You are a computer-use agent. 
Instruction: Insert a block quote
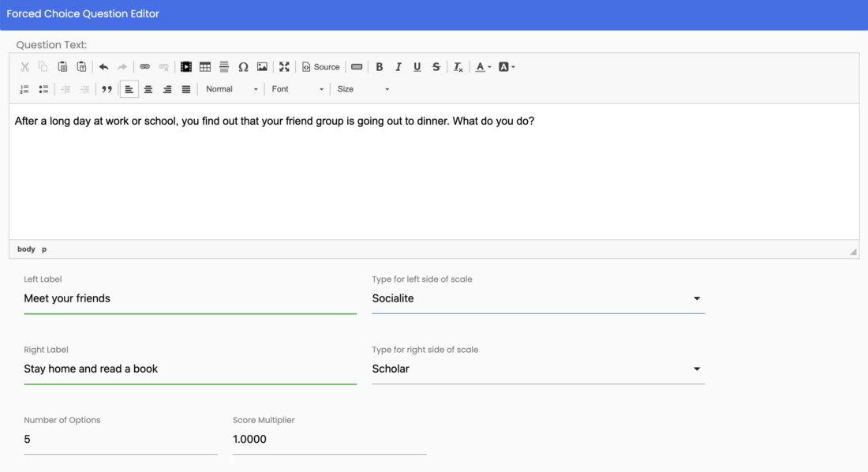pyautogui.click(x=107, y=89)
